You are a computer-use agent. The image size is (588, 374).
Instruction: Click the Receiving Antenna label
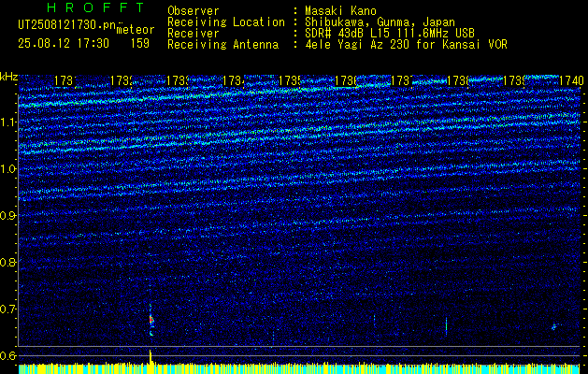(x=223, y=45)
